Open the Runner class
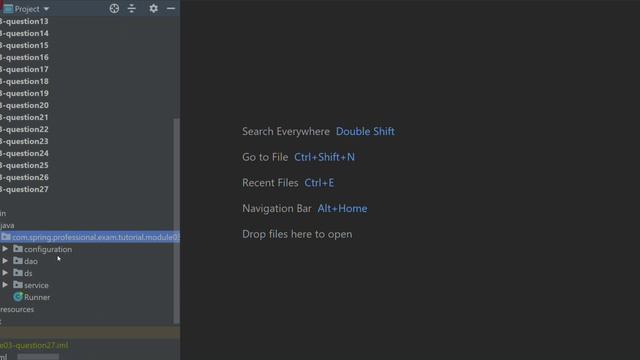Image resolution: width=640 pixels, height=360 pixels. pos(37,297)
